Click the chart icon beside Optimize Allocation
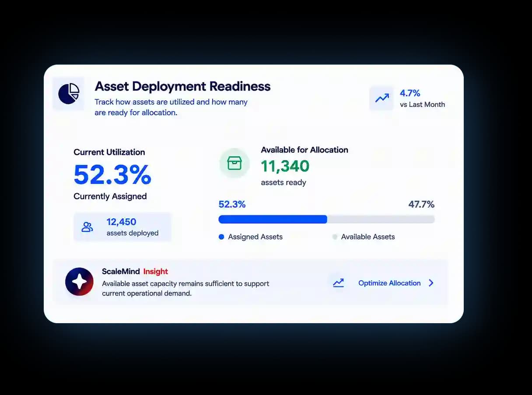Viewport: 532px width, 395px height. point(338,283)
